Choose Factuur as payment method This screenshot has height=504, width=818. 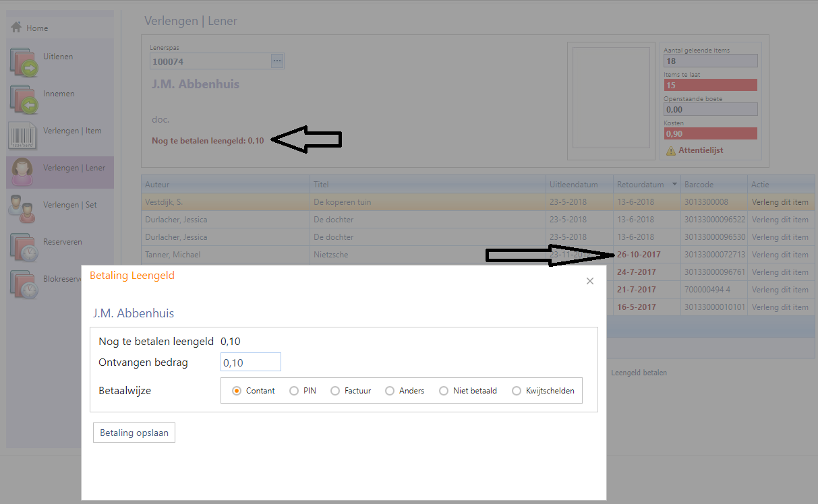coord(335,391)
